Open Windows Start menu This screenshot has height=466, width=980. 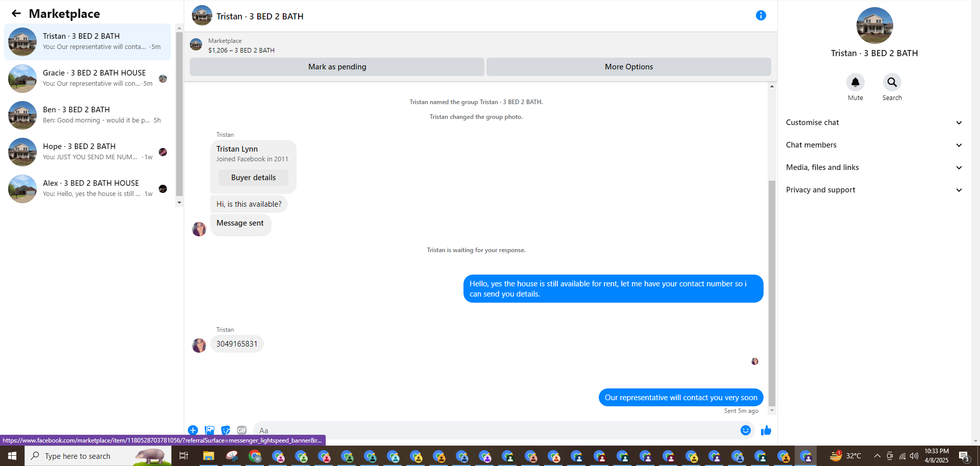pyautogui.click(x=12, y=456)
